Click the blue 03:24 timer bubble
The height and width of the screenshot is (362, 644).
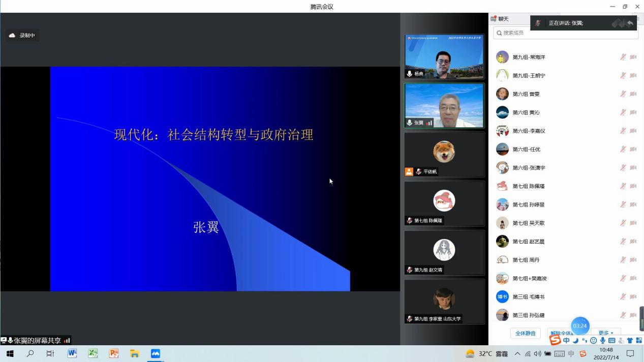coord(579,326)
